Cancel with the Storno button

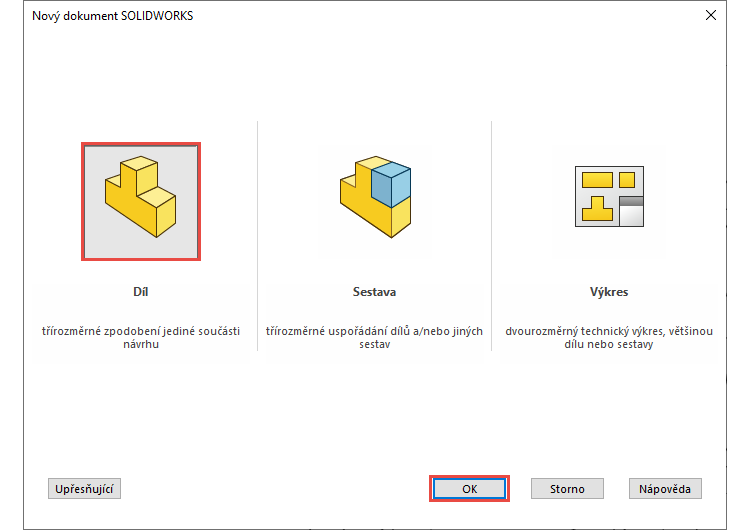(567, 488)
